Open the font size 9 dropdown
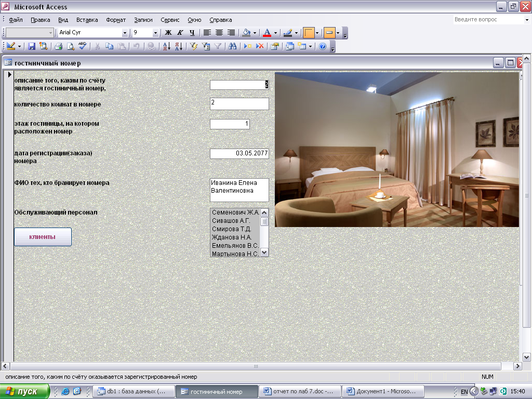Screen dimensions: 532x399 tap(155, 33)
